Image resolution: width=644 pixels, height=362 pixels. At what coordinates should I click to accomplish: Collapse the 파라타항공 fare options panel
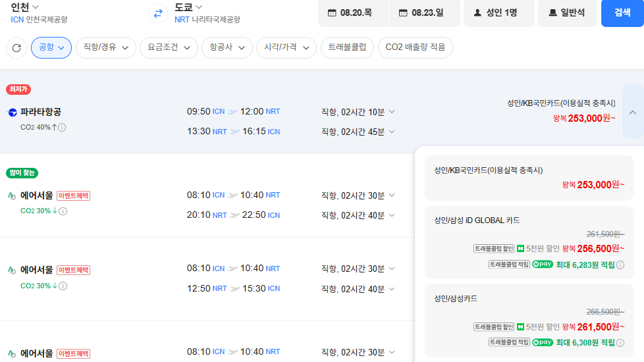(633, 112)
